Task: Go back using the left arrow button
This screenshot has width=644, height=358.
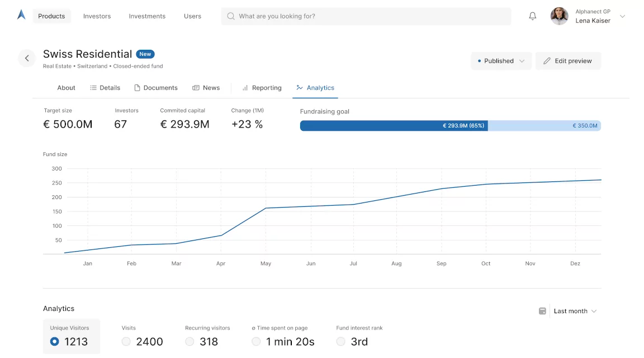Action: (27, 58)
